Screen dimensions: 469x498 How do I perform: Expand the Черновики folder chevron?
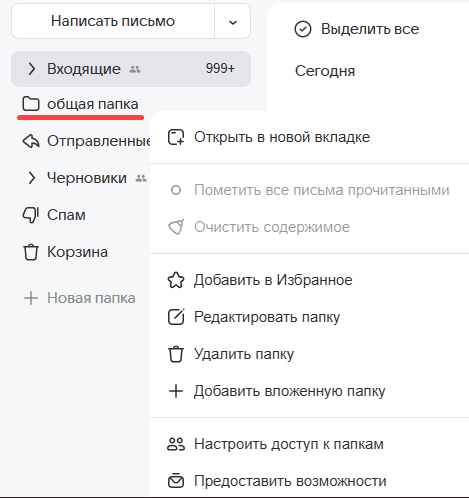click(x=32, y=178)
